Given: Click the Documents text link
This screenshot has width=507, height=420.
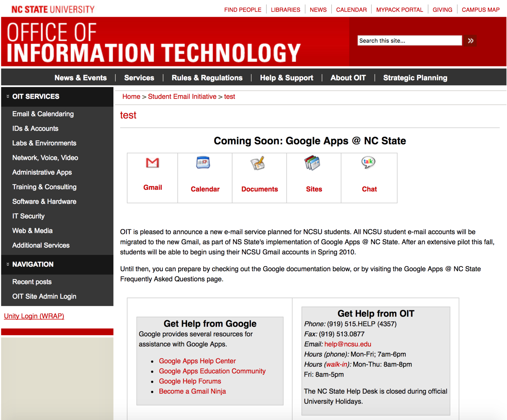Looking at the screenshot, I should coord(259,189).
